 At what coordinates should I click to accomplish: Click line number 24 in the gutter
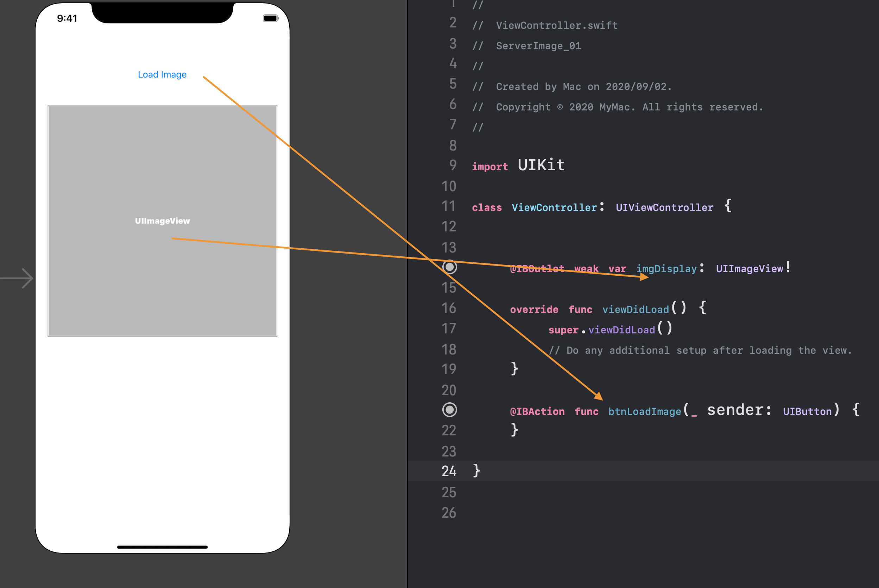click(x=449, y=471)
